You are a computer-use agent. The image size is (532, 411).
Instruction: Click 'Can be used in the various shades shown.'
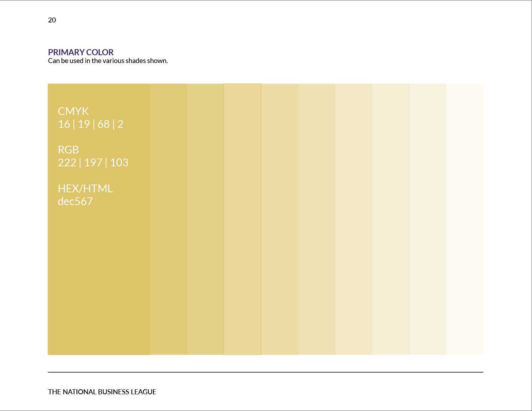[x=108, y=61]
